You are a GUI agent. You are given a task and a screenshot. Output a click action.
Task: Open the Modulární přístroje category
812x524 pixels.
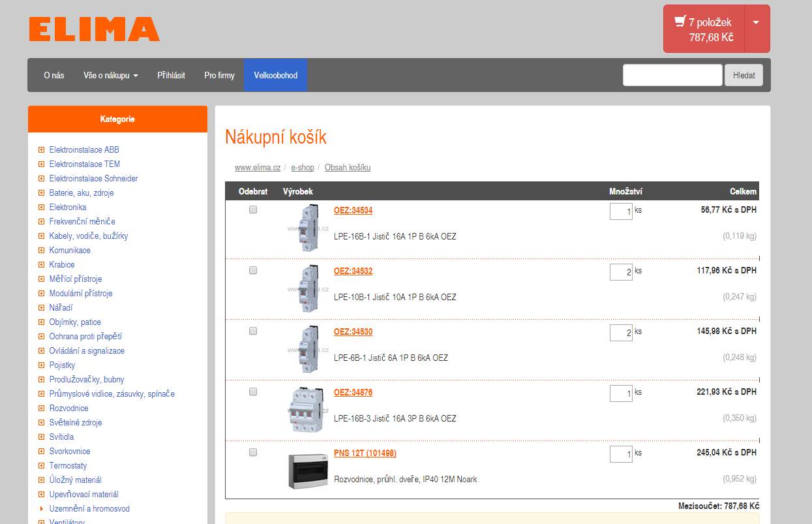click(x=81, y=293)
